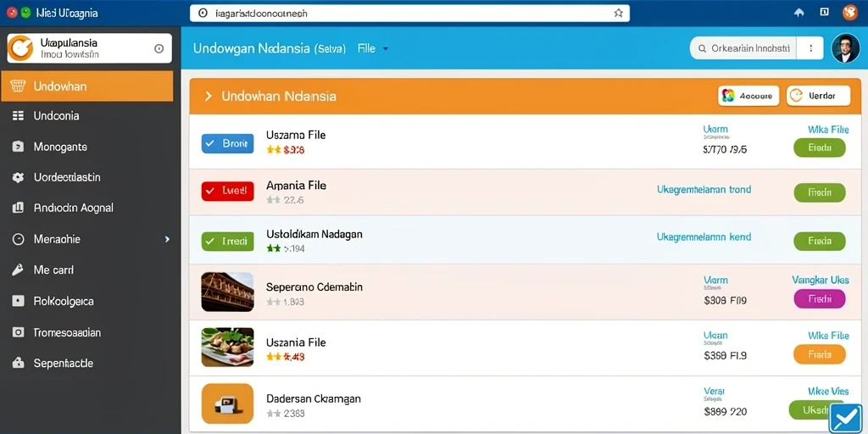This screenshot has width=868, height=434.
Task: Click the icon beside Rokoolgeica
Action: coord(18,301)
